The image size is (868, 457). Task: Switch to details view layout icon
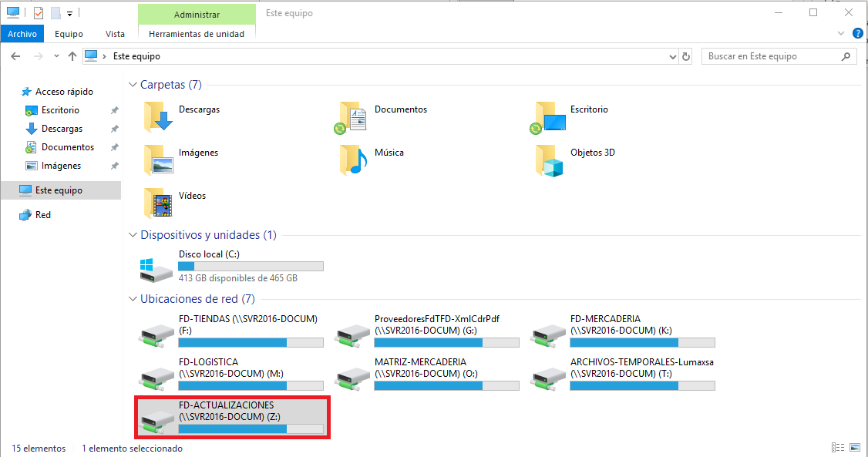pos(838,448)
